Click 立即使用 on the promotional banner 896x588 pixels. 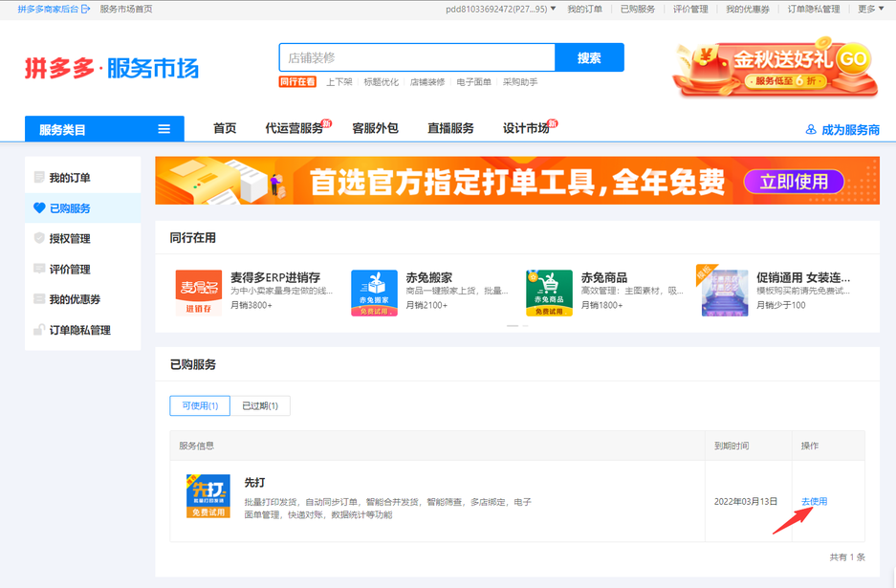[x=795, y=182]
